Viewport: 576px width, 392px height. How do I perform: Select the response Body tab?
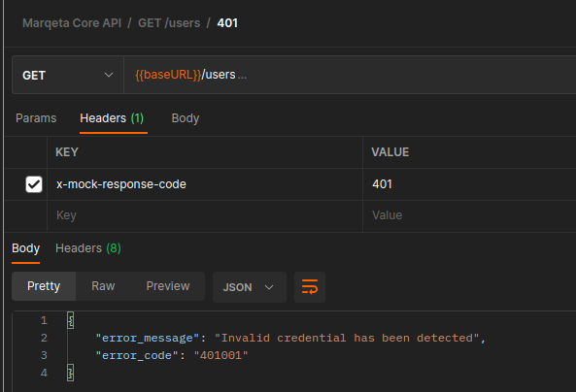pos(25,248)
